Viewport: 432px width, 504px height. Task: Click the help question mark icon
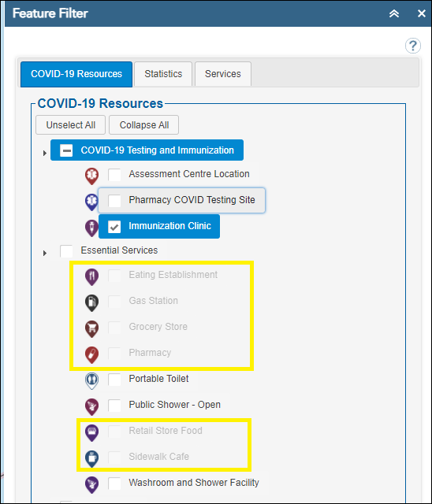tap(413, 46)
